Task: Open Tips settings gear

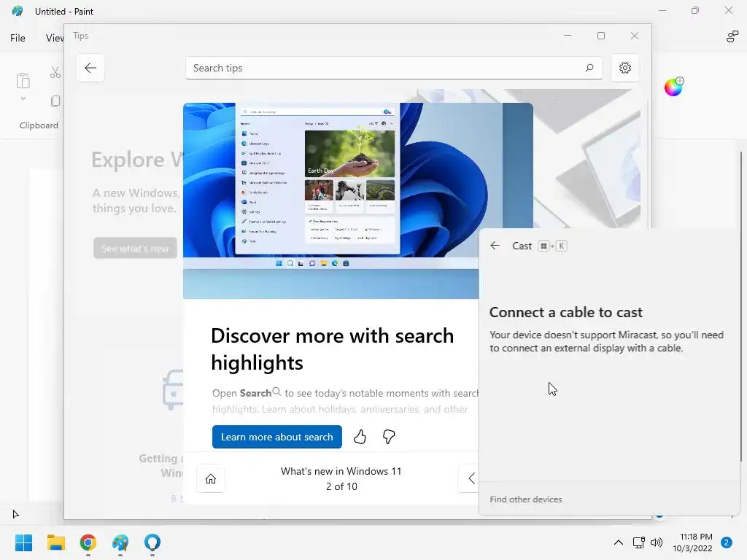Action: [625, 68]
